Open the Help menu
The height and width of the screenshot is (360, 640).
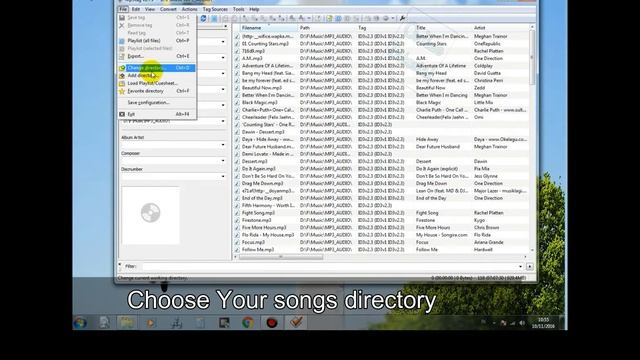pos(254,9)
